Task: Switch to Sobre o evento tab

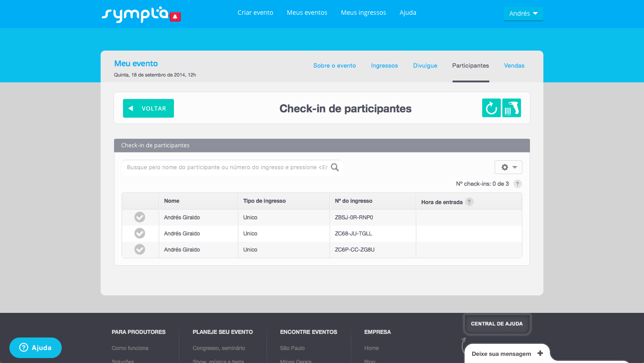Action: pos(335,65)
